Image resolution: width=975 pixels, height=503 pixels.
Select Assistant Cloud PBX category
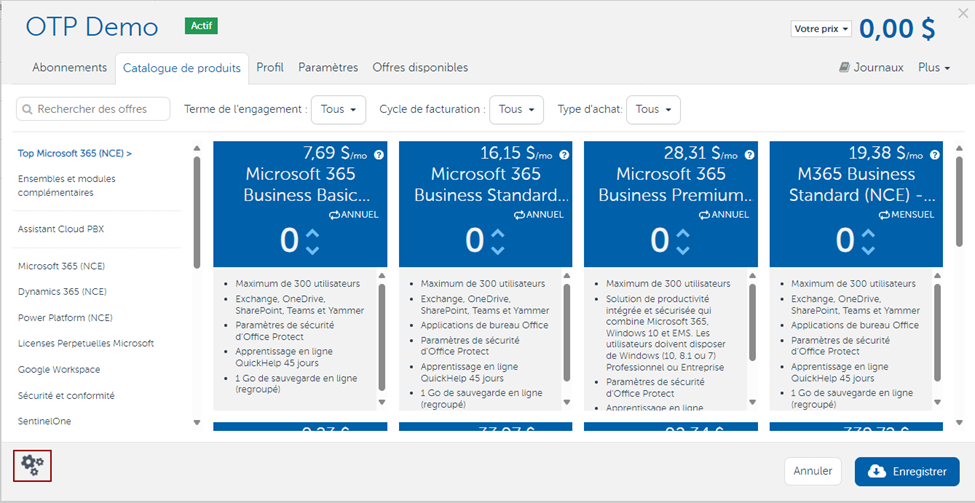point(61,229)
